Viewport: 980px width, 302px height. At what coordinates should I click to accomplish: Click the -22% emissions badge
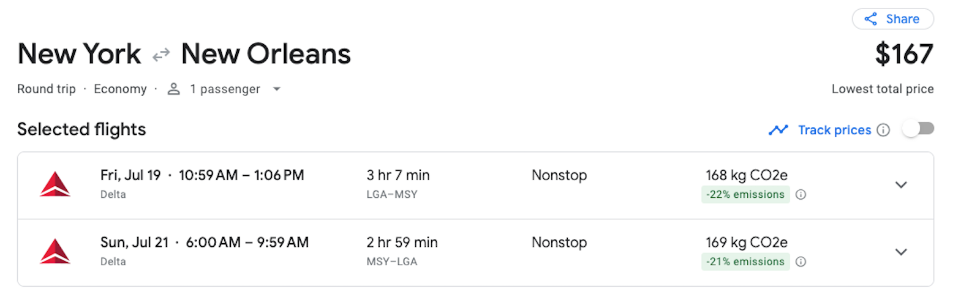point(745,195)
